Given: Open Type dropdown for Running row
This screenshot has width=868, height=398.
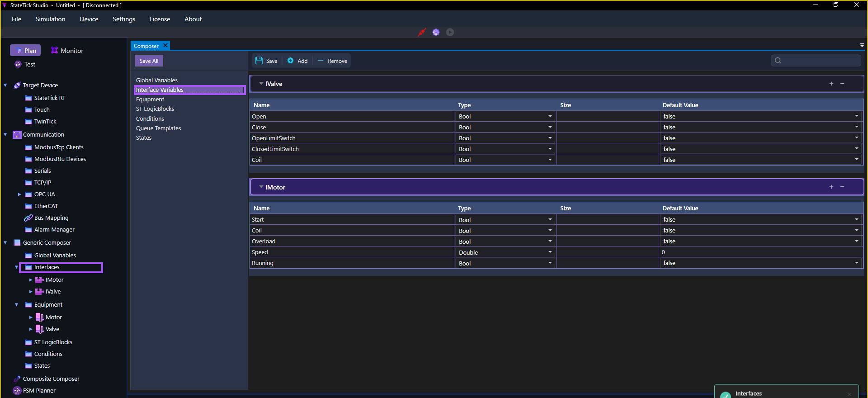Looking at the screenshot, I should [550, 263].
